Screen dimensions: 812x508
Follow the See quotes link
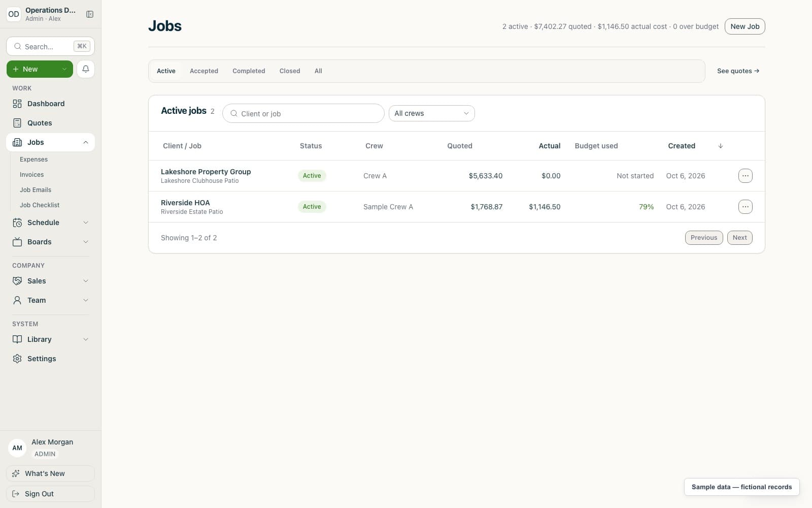(x=738, y=71)
